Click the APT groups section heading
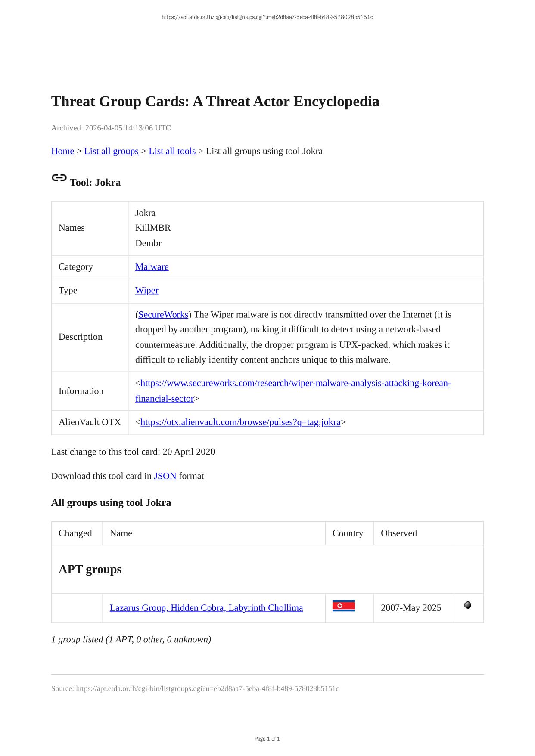Screen dimensions: 535x756 pos(90,570)
